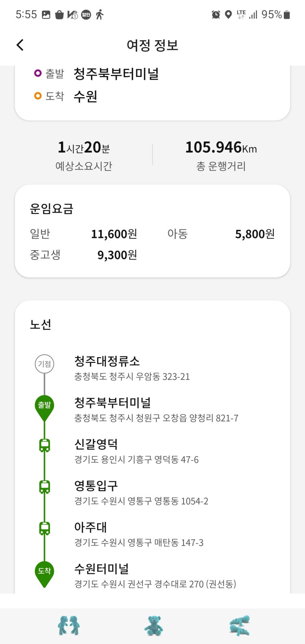
Task: Tap the two teddy bears sticker icon
Action: coord(68,625)
